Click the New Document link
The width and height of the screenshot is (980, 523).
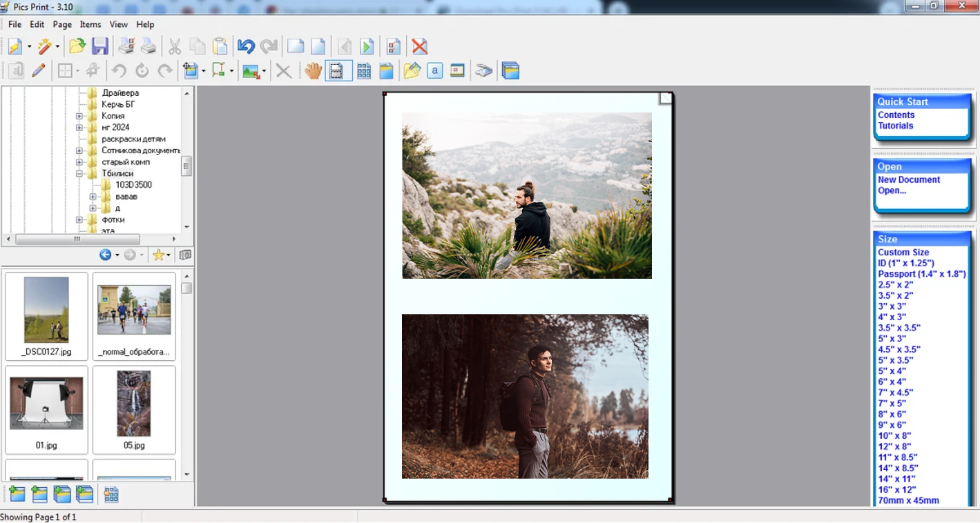909,180
